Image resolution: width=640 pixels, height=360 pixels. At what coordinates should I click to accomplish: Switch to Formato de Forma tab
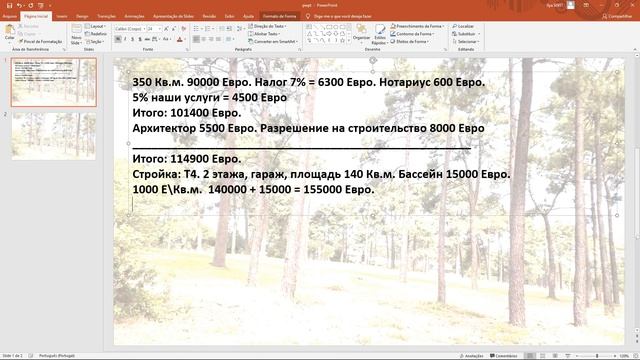coord(280,16)
